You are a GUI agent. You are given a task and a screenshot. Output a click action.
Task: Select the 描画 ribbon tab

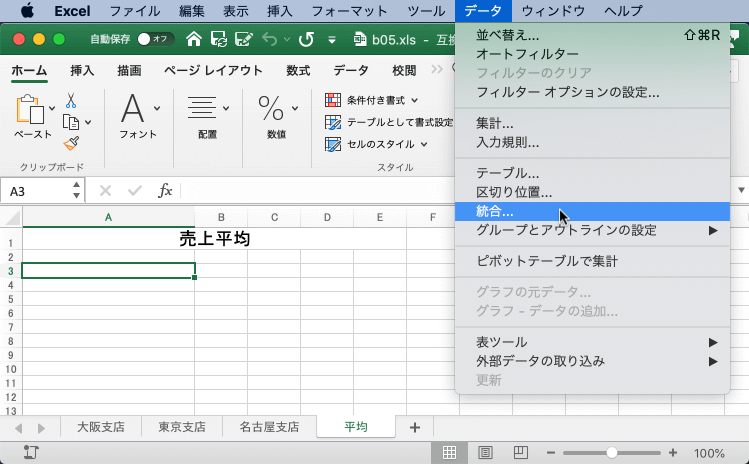[x=129, y=71]
